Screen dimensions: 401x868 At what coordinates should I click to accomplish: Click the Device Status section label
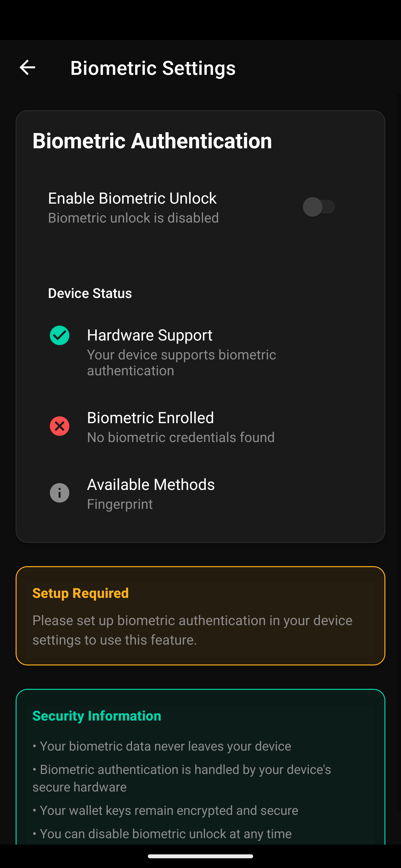[90, 293]
